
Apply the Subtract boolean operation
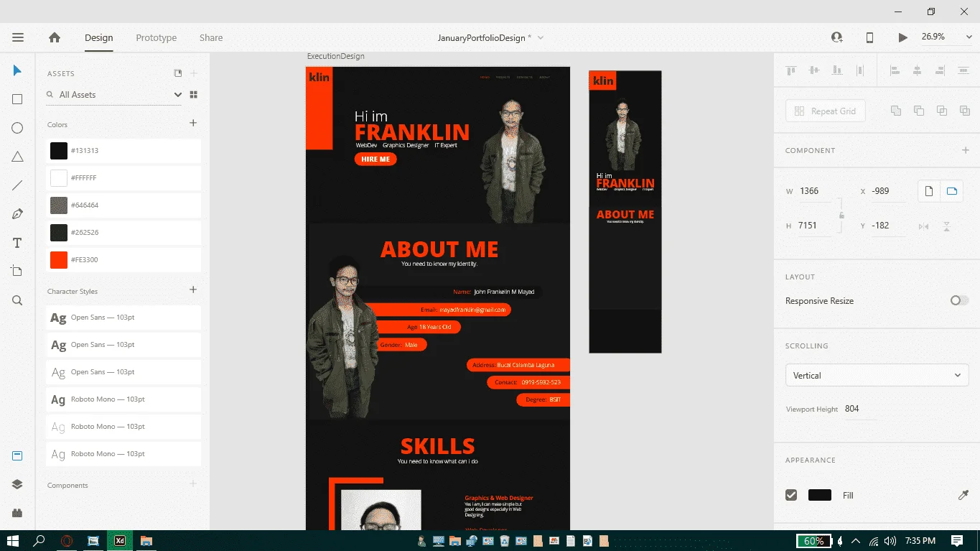click(919, 111)
